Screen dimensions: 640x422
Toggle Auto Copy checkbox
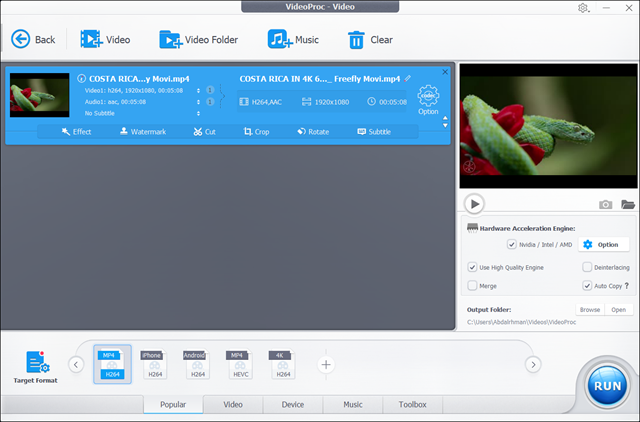pyautogui.click(x=587, y=286)
